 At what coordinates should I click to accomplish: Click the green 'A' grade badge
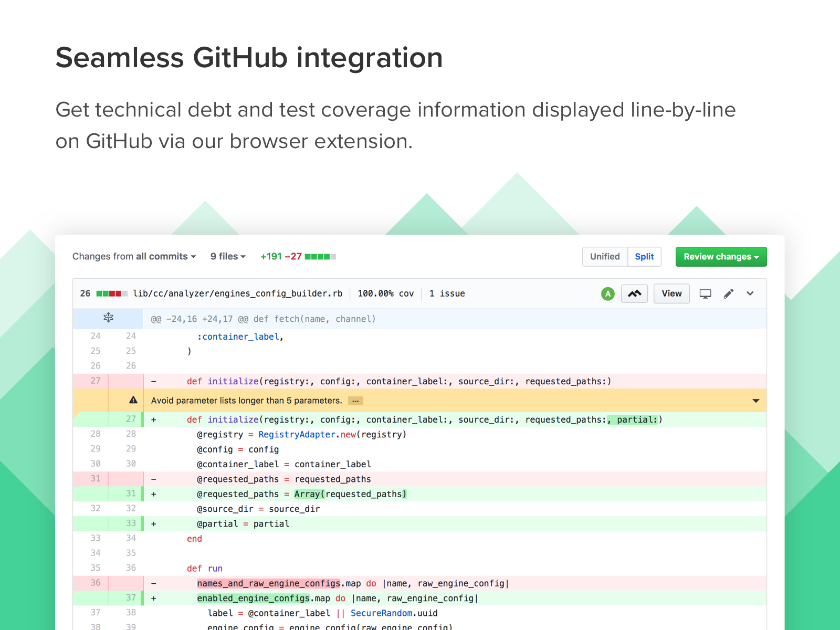tap(608, 294)
